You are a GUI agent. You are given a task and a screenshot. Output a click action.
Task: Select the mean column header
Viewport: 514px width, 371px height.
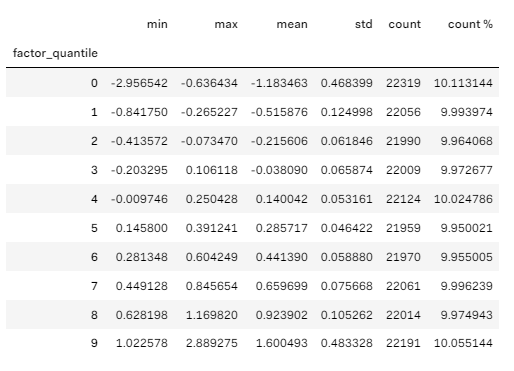pos(292,24)
